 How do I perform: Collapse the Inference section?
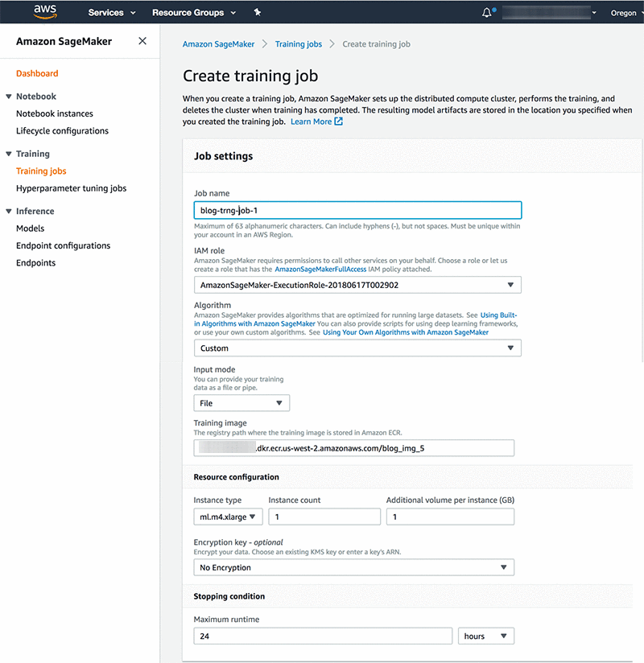[x=9, y=212]
